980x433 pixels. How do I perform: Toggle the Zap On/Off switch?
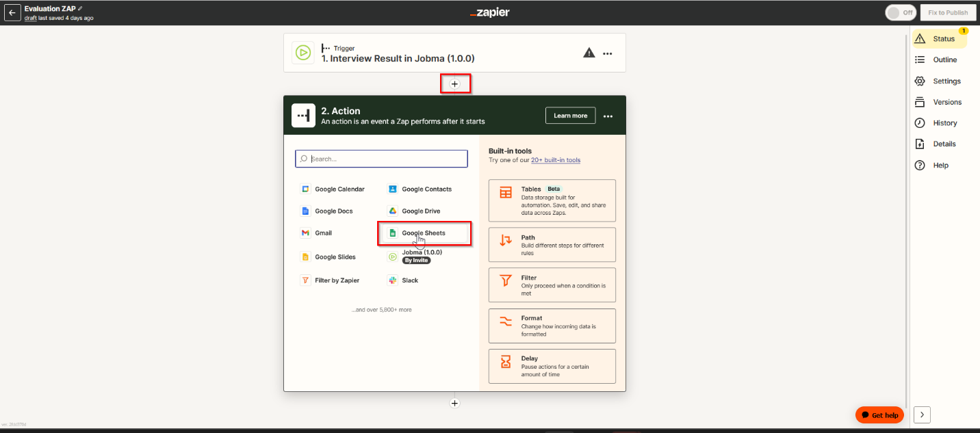coord(900,12)
